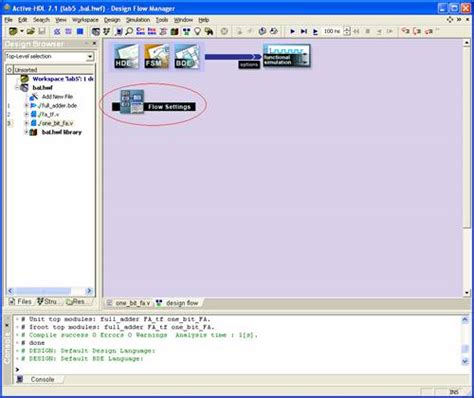Click the simulation time stepper arrows
The width and height of the screenshot is (474, 398).
pyautogui.click(x=347, y=31)
